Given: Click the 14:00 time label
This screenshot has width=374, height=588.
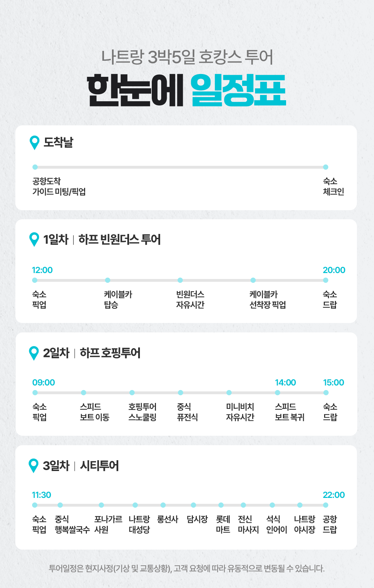Looking at the screenshot, I should point(285,382).
